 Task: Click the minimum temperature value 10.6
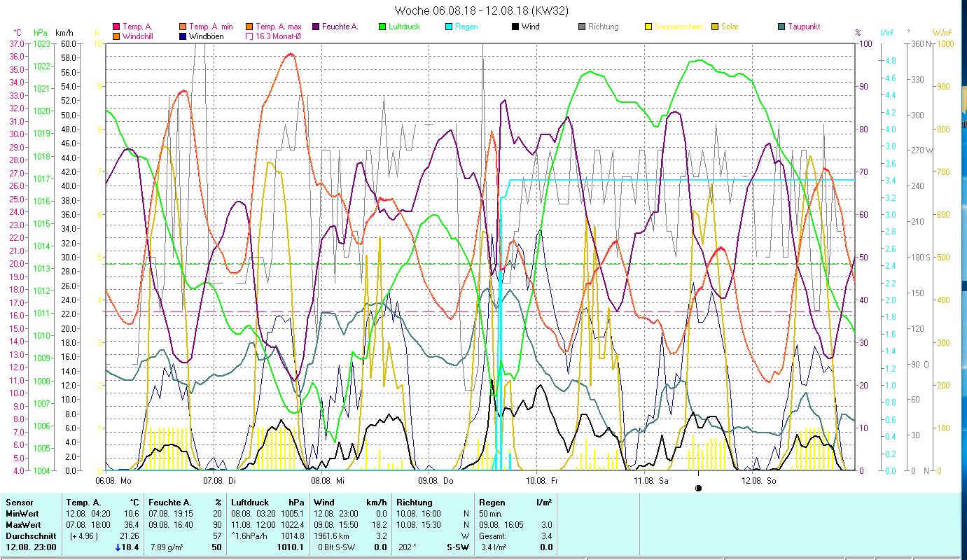(x=132, y=514)
